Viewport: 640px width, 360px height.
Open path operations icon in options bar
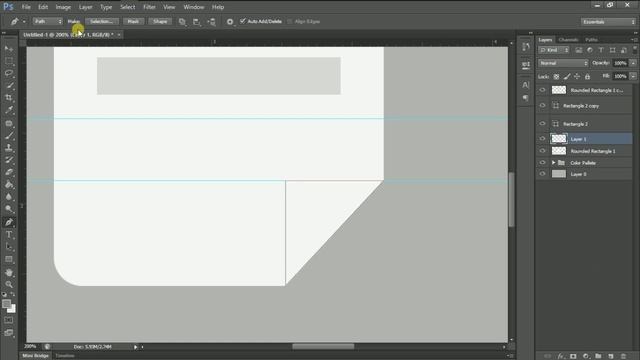(x=182, y=22)
